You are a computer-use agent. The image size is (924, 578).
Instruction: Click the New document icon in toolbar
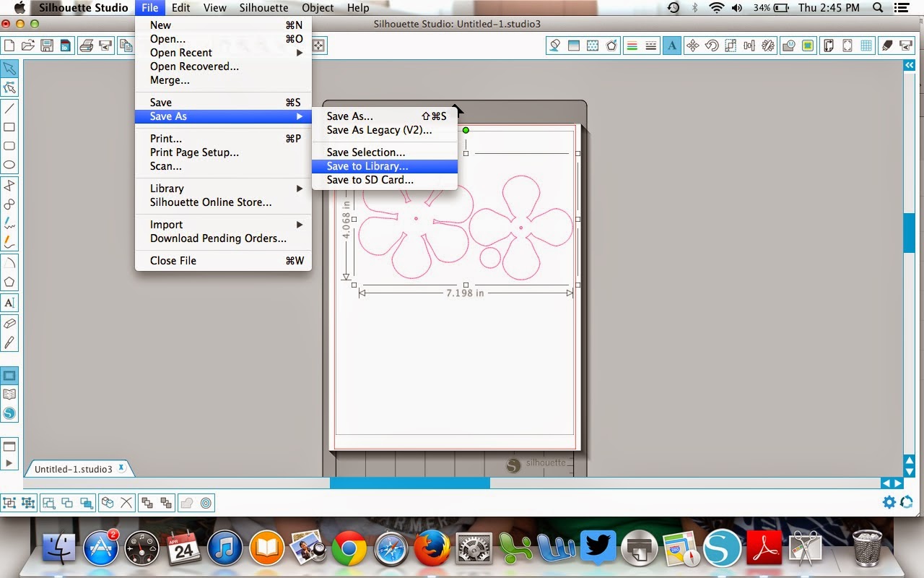pyautogui.click(x=9, y=46)
